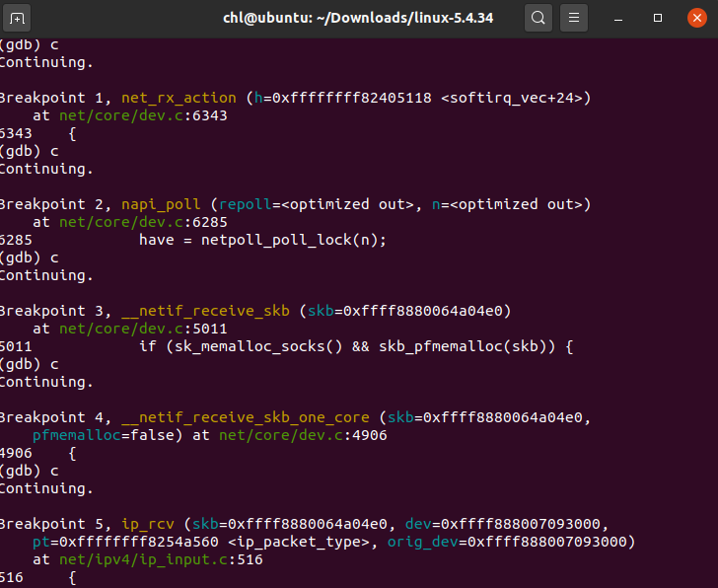Click Breakpoint 5 label
This screenshot has width=718, height=588.
coord(51,524)
